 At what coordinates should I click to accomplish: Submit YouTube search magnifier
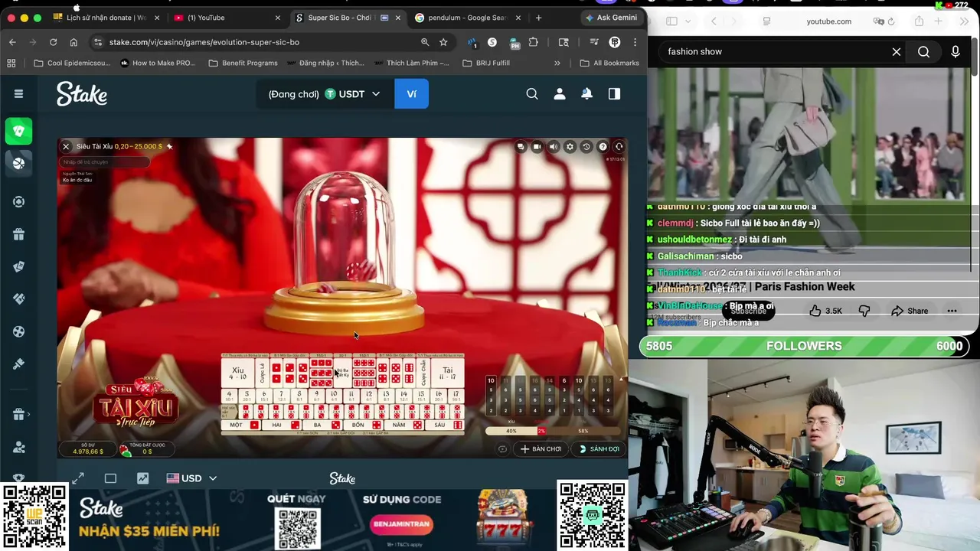[924, 51]
